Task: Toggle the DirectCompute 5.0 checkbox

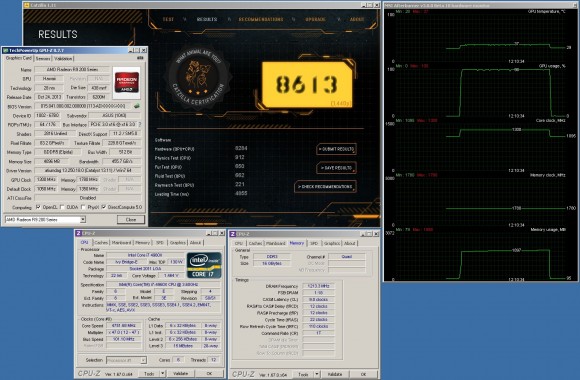Action: pos(104,207)
